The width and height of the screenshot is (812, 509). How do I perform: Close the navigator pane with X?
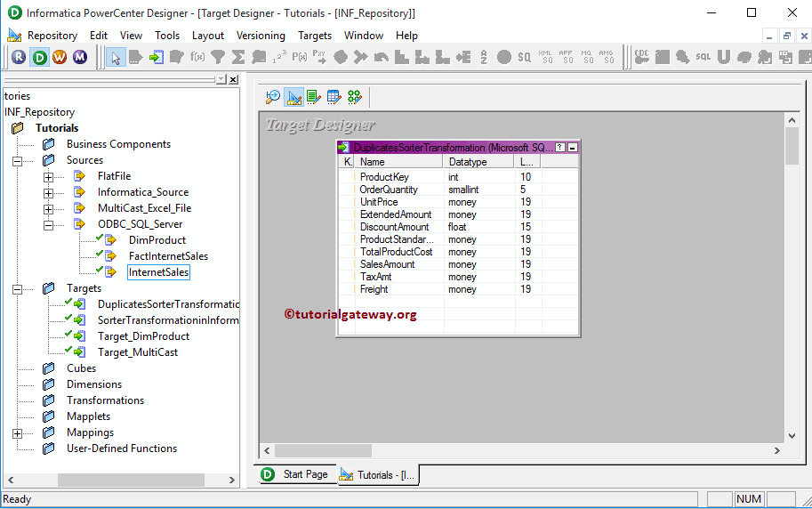point(234,79)
